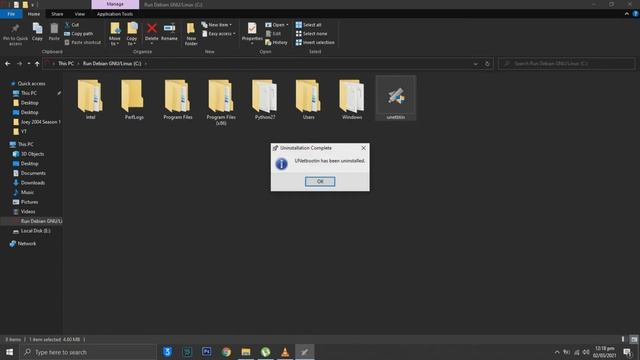Go back with the Back arrow
Screen dimensions: 640x360
click(8, 64)
